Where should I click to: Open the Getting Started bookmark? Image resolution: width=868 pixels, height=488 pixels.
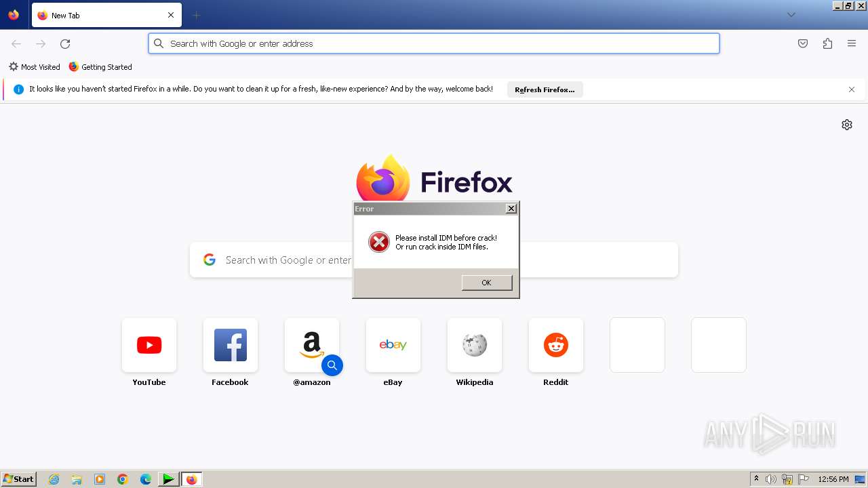100,67
